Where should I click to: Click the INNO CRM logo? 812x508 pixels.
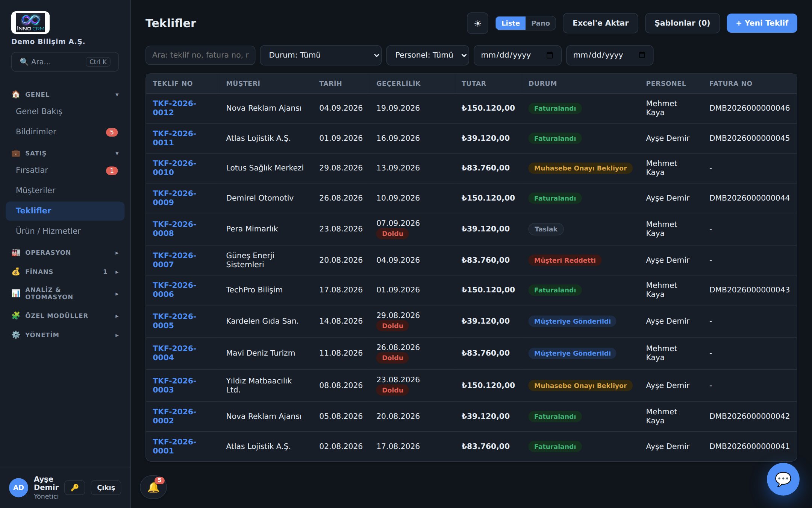[30, 22]
